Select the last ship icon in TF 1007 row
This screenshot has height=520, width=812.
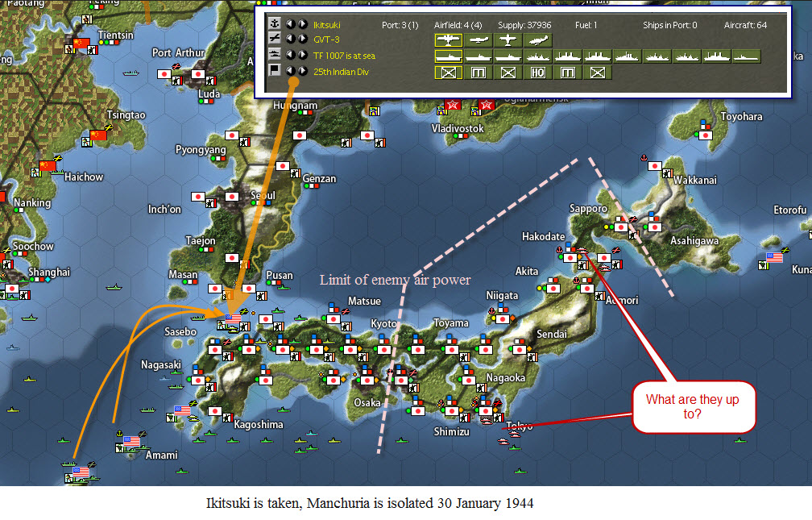(x=746, y=56)
